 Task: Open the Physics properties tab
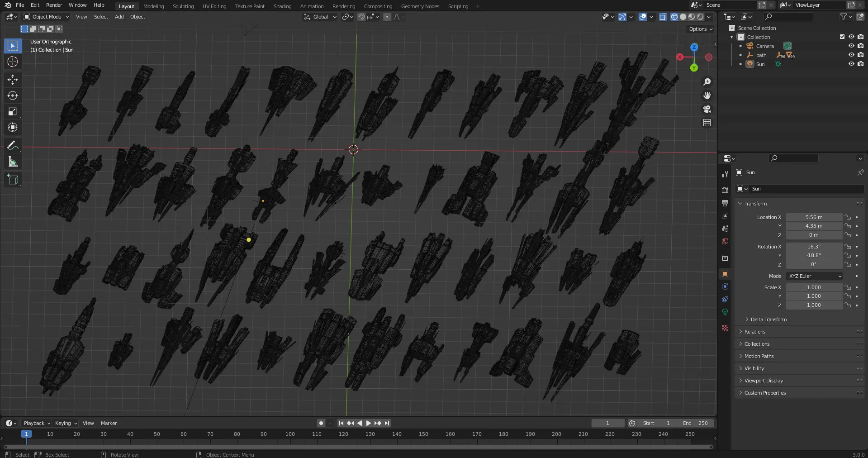pos(725,286)
